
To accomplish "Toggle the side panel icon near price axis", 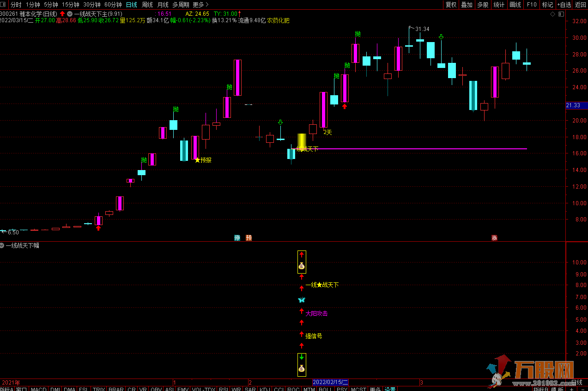I will coord(560,14).
